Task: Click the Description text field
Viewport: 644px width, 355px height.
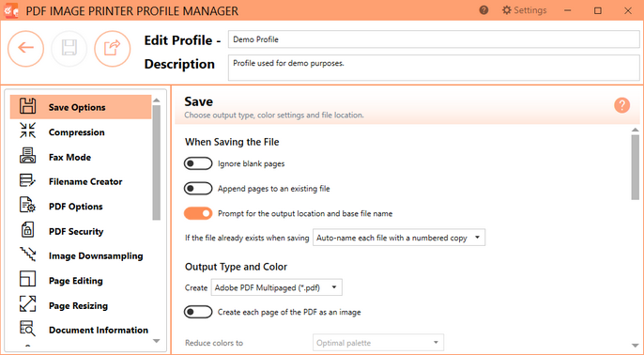Action: click(434, 68)
